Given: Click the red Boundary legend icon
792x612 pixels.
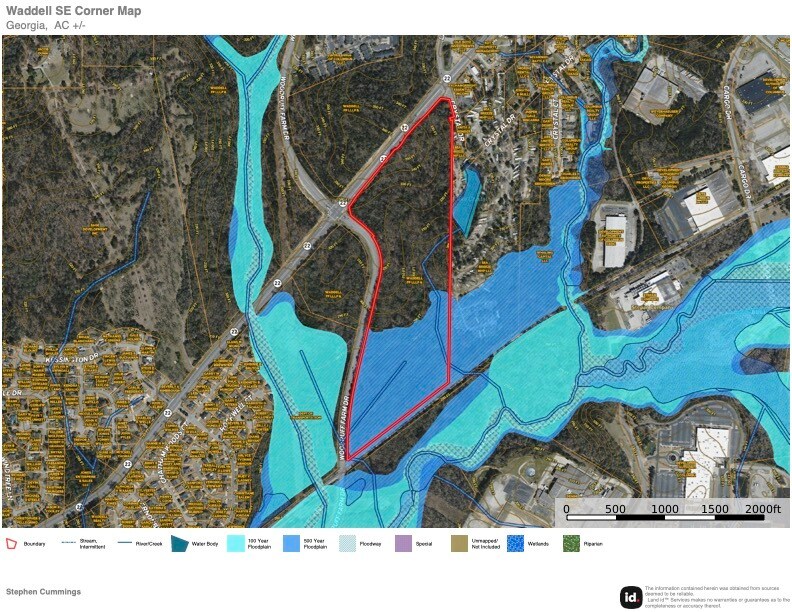Looking at the screenshot, I should pyautogui.click(x=12, y=544).
